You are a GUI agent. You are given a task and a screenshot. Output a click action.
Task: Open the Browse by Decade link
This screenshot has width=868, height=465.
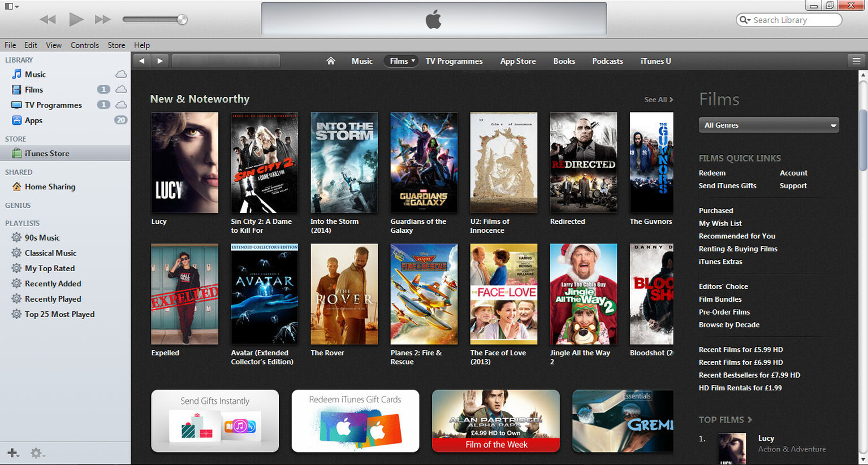729,325
